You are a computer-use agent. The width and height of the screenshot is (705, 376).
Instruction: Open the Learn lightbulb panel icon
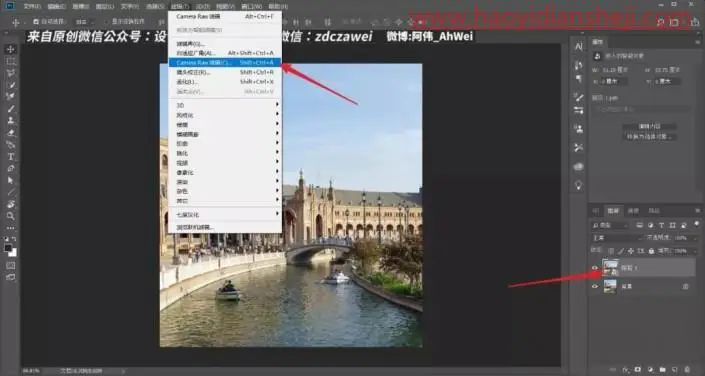(579, 185)
